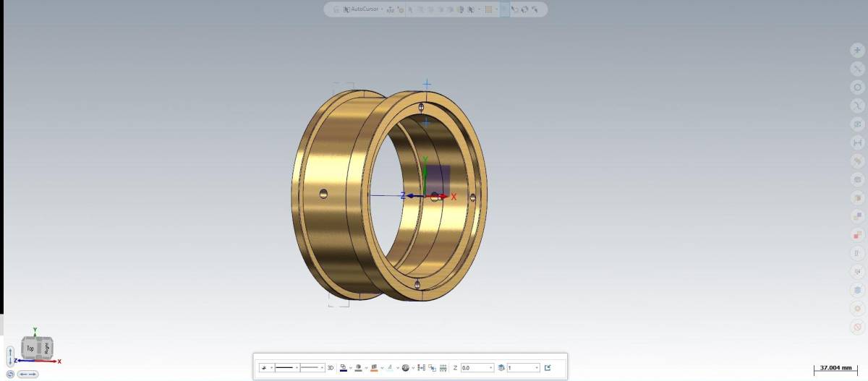The height and width of the screenshot is (381, 868).
Task: Expand the globe icon dropdown arrow
Action: 413,367
